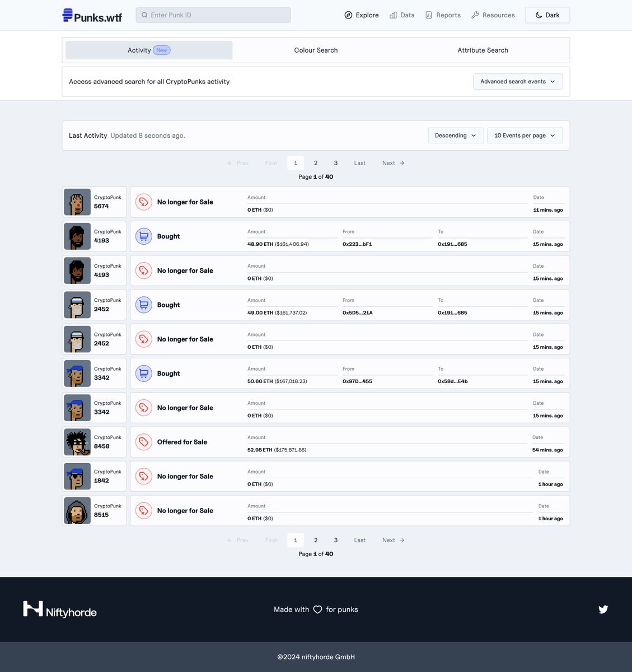This screenshot has width=632, height=672.
Task: Open the Descending sort order dropdown
Action: click(456, 136)
